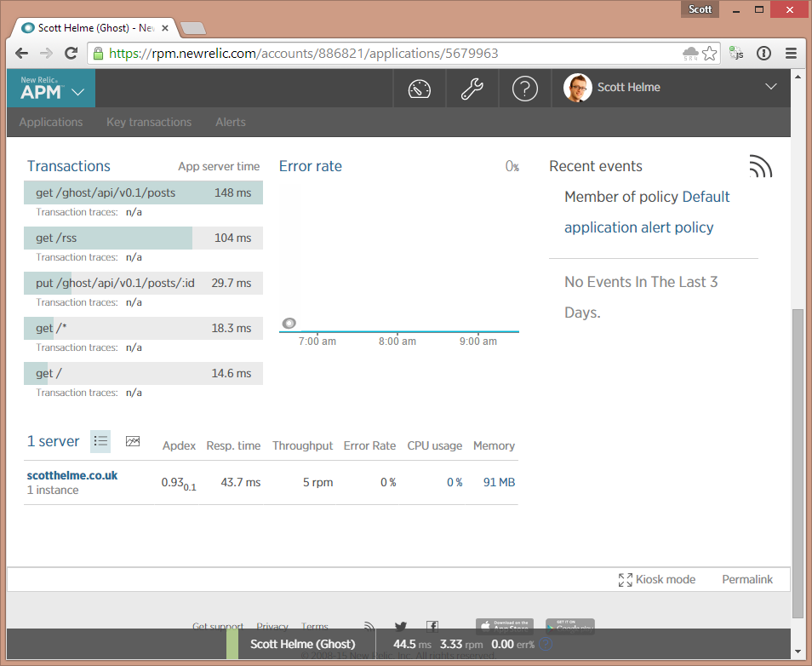The image size is (812, 666).
Task: Close the Scott Helme (Ghost) browser tab
Action: (x=165, y=28)
